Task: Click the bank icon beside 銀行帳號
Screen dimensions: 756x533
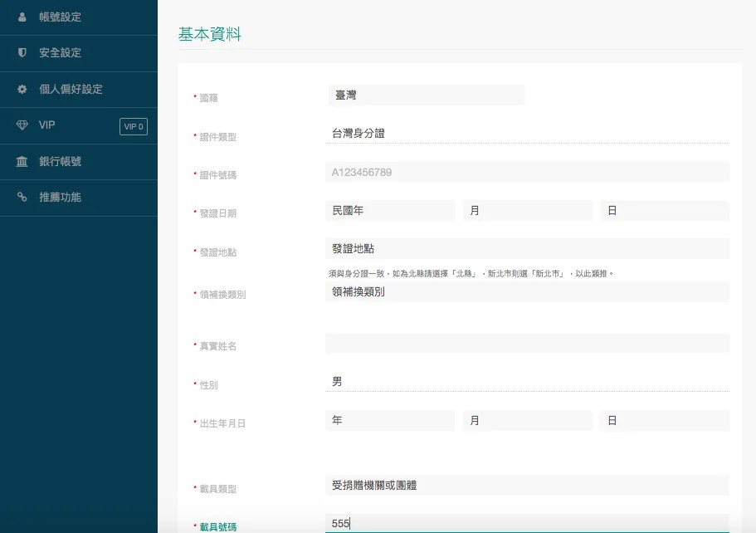Action: click(22, 162)
